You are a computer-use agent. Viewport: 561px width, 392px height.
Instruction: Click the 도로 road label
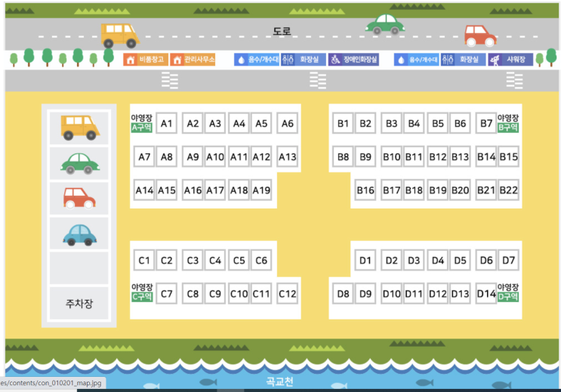(282, 31)
